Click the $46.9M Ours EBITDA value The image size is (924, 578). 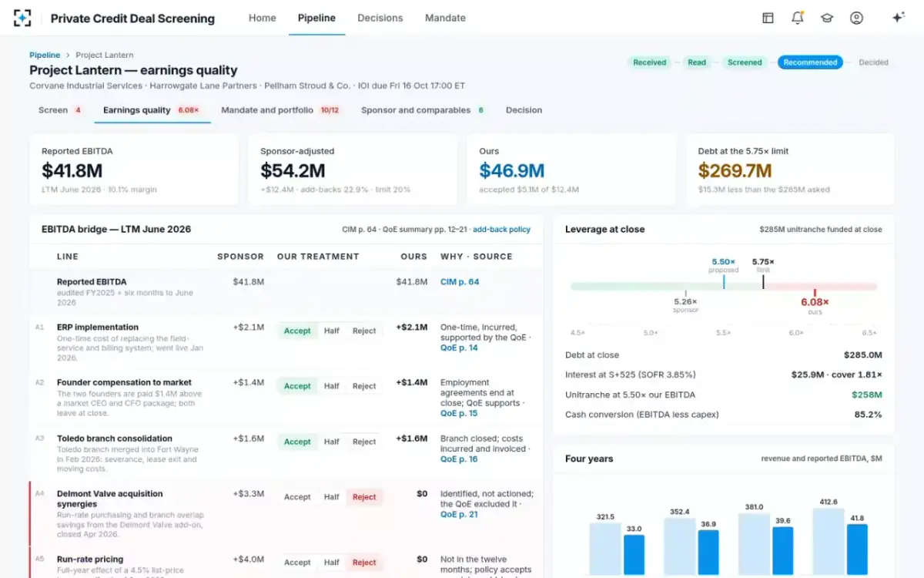point(511,170)
